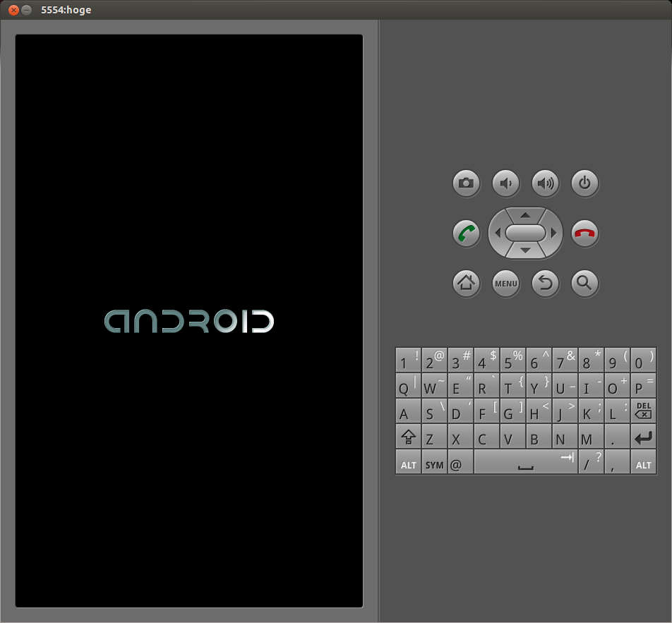Raise the volume with volume-up button
Viewport: 672px width, 623px height.
[545, 184]
